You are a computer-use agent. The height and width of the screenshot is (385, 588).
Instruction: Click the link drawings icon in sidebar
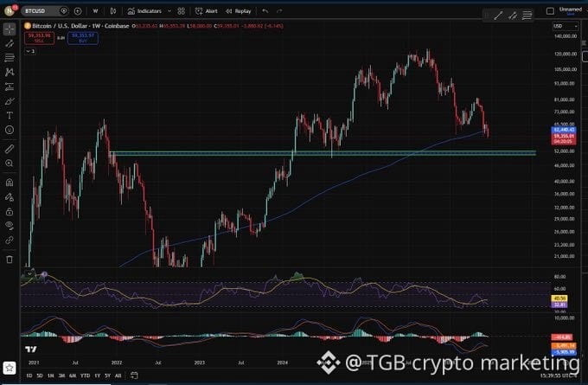pos(10,241)
